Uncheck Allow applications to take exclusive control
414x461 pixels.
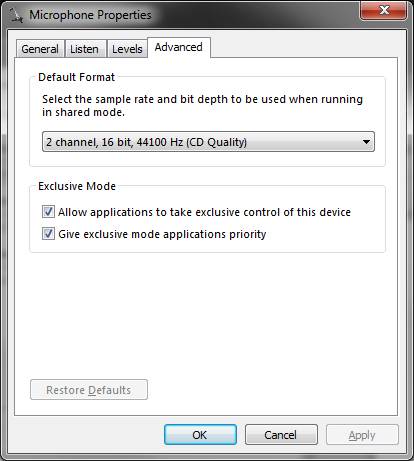point(48,212)
